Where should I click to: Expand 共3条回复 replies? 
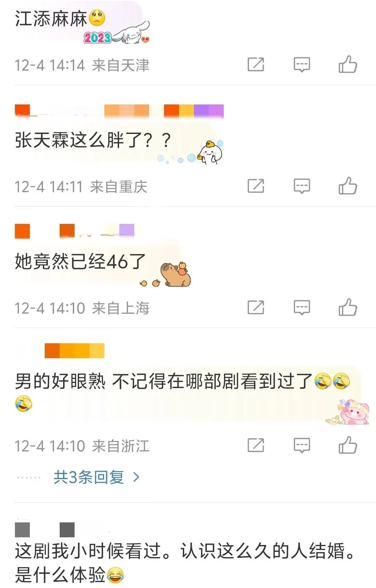click(89, 477)
